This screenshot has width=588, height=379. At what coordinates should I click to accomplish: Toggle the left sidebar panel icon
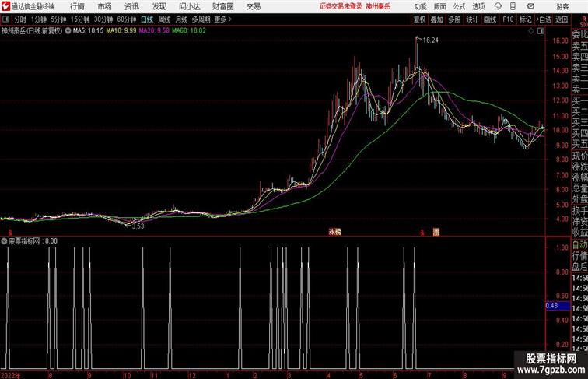(5, 19)
